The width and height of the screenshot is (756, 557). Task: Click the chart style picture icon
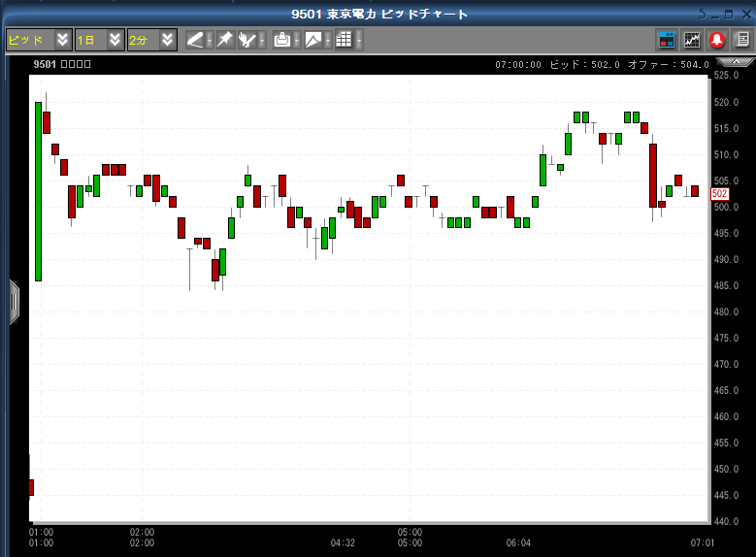pos(312,40)
